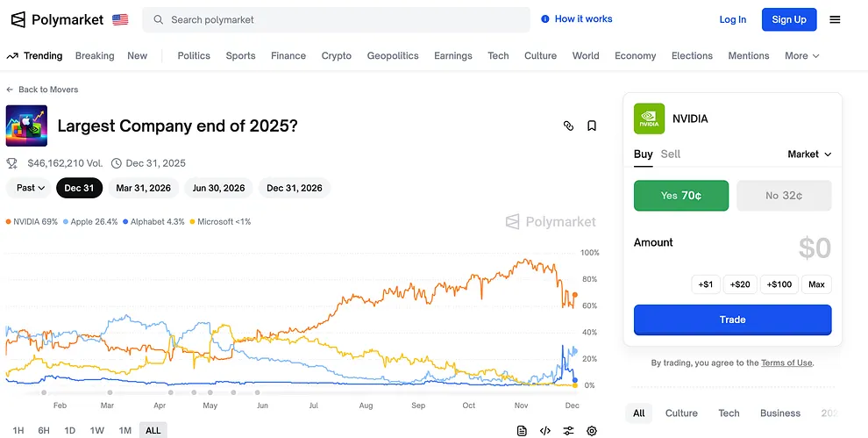Click the US flag icon by logo
This screenshot has width=868, height=438.
point(120,19)
